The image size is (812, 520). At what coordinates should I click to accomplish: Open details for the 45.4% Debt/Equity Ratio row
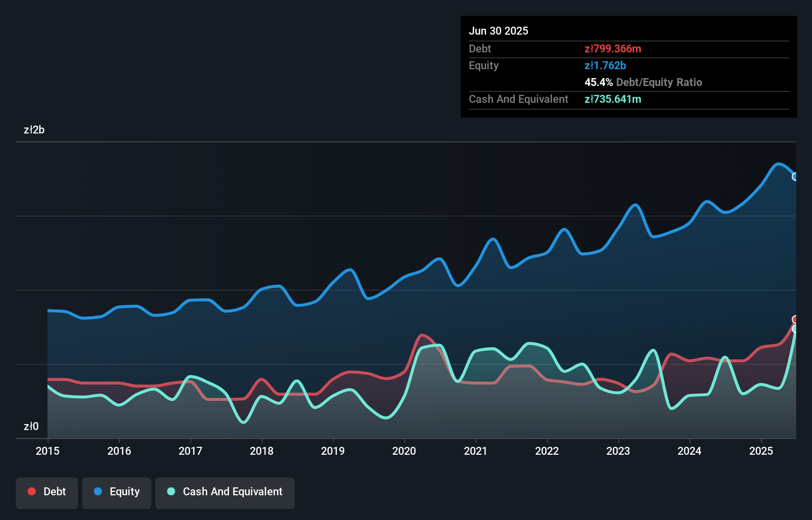click(643, 82)
